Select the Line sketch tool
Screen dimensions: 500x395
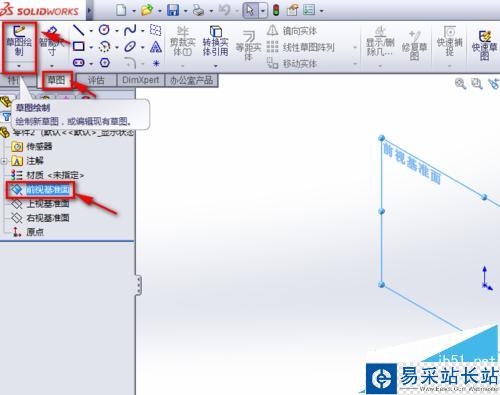coord(79,30)
